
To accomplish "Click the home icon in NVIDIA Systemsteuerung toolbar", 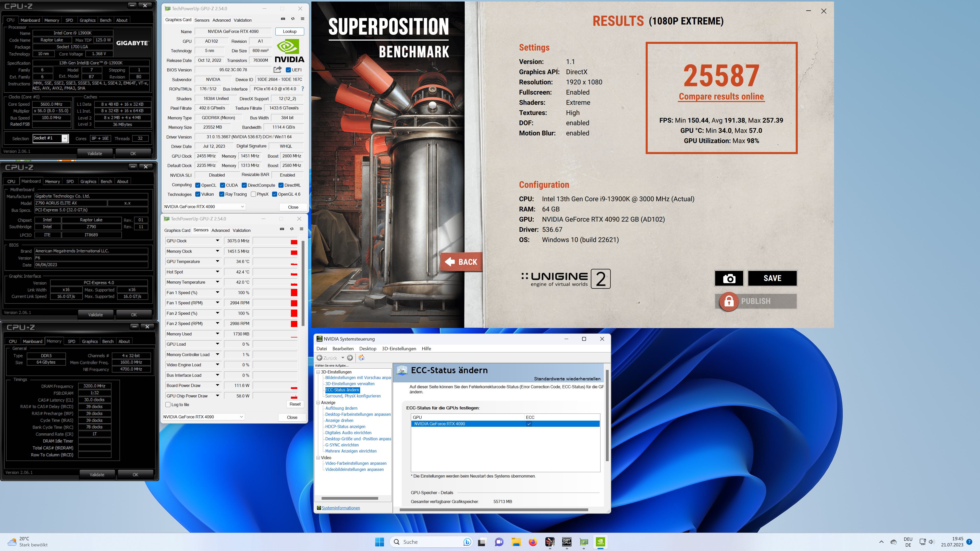I will [361, 358].
